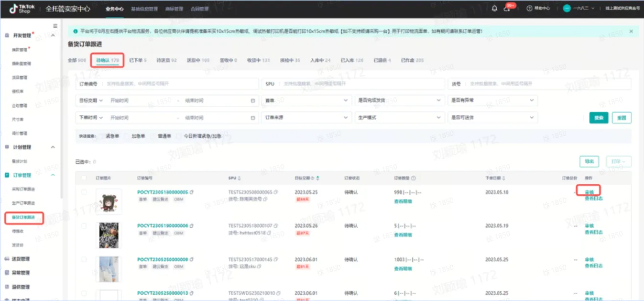Viewport: 644px width, 301px height.
Task: Click 退供管理 sidebar icon
Action: click(7, 287)
